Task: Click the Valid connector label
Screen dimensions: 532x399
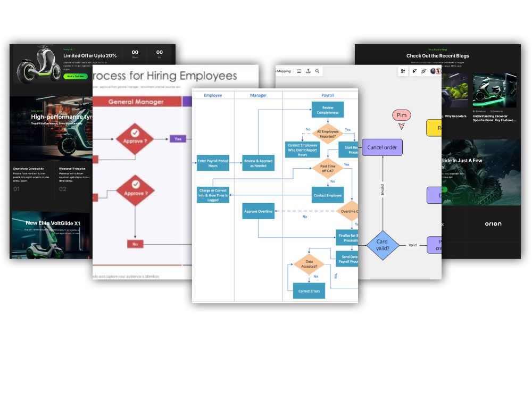Action: [412, 245]
